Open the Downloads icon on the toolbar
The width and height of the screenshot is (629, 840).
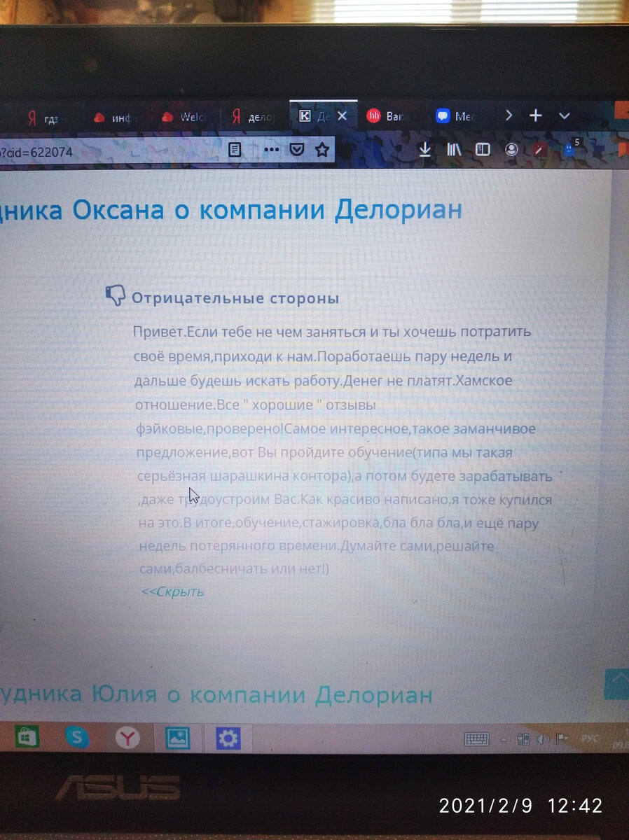point(425,149)
